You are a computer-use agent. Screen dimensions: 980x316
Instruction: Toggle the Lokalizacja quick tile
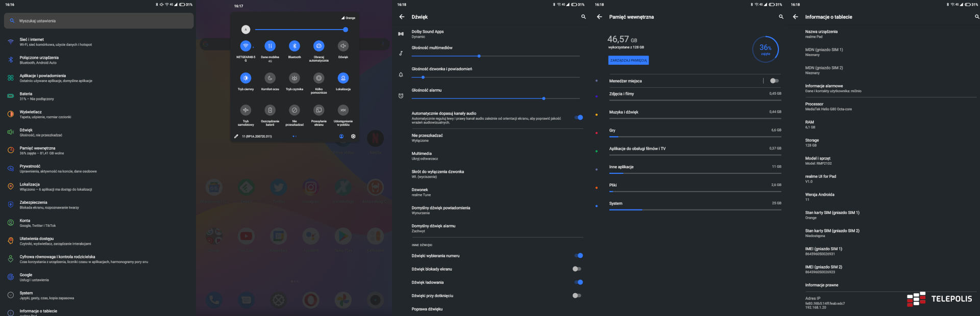click(343, 78)
